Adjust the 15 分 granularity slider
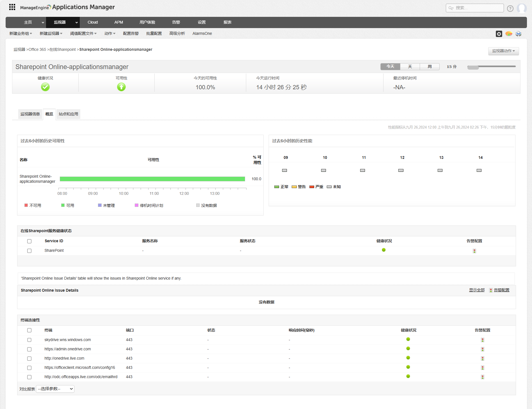Image resolution: width=532 pixels, height=409 pixels. coord(473,67)
